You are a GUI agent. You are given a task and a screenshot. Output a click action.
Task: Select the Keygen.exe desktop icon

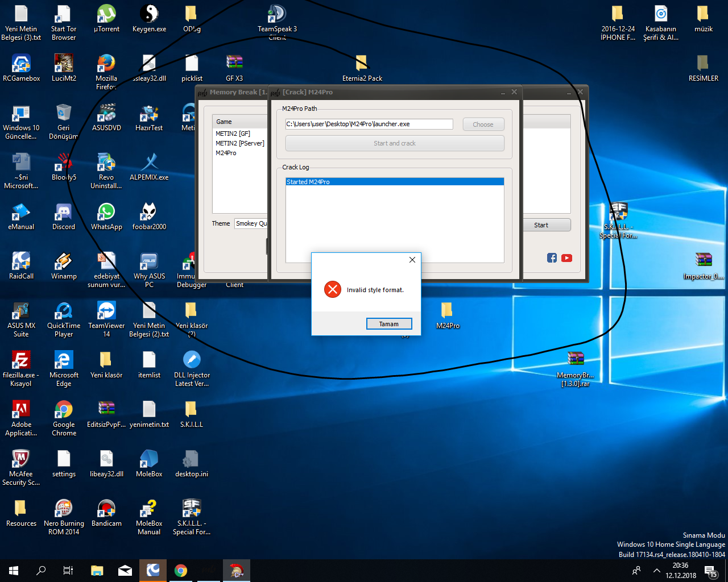pos(149,19)
